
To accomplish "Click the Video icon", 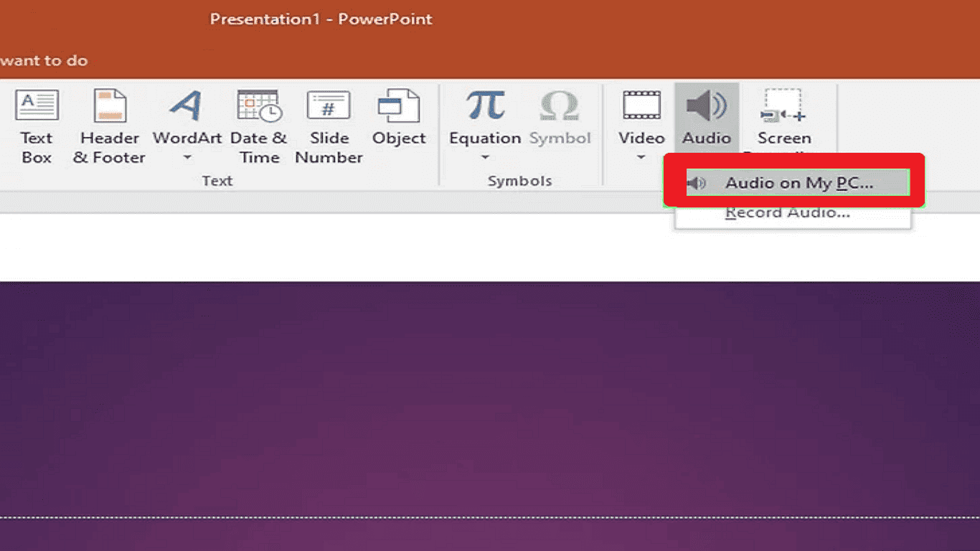I will coord(641,105).
